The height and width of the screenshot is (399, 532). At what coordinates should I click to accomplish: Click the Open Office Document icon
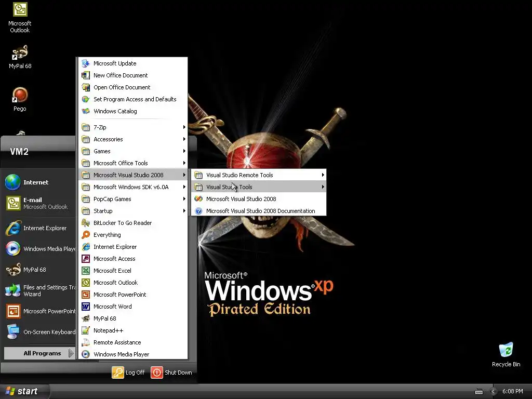tap(86, 87)
